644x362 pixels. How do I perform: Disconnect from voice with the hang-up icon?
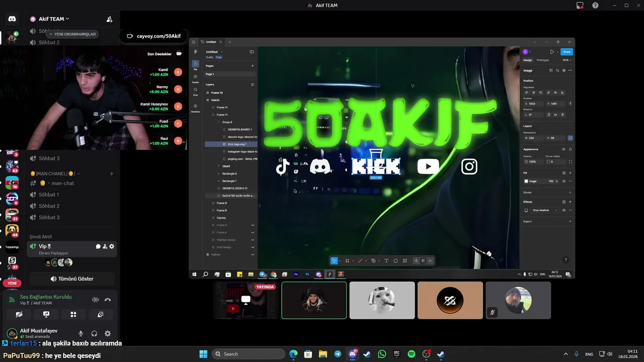107,300
